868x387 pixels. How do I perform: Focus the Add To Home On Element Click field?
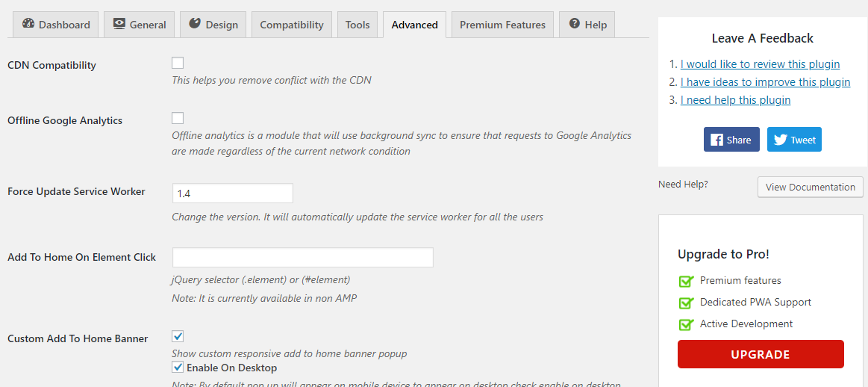click(x=302, y=258)
